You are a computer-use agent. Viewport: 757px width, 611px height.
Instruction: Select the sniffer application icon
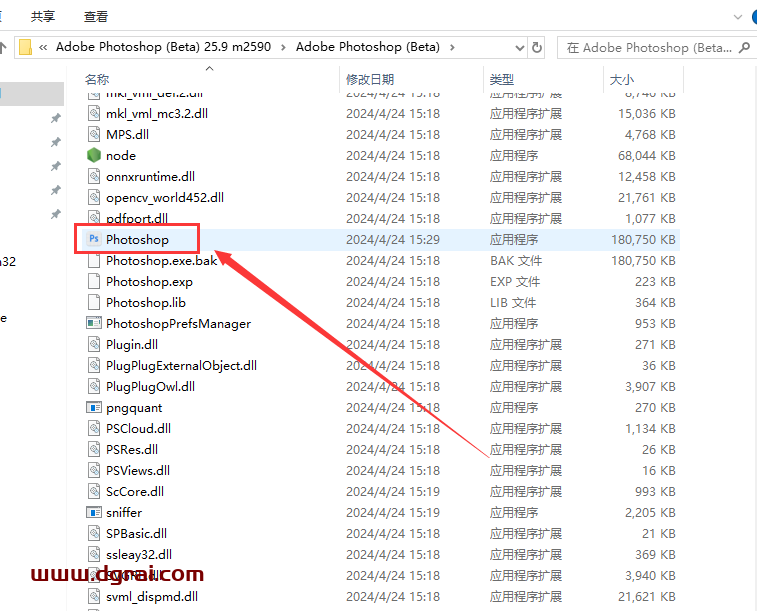94,512
